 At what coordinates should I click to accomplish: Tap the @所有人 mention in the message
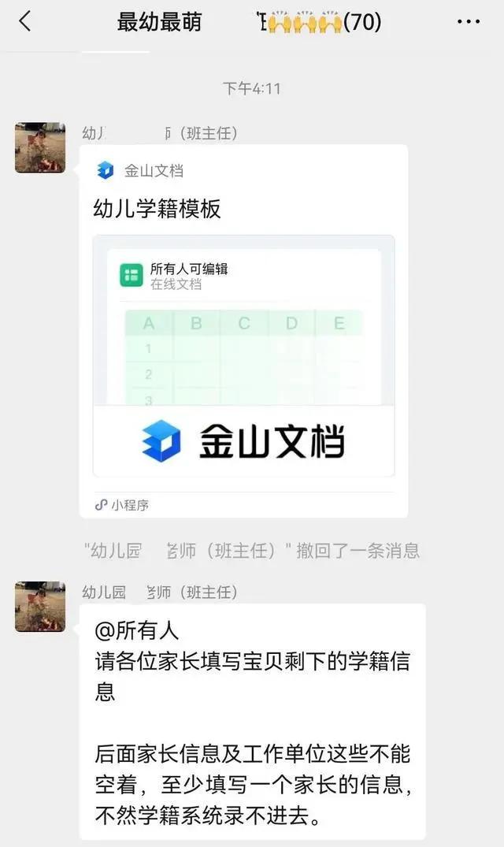coord(136,630)
